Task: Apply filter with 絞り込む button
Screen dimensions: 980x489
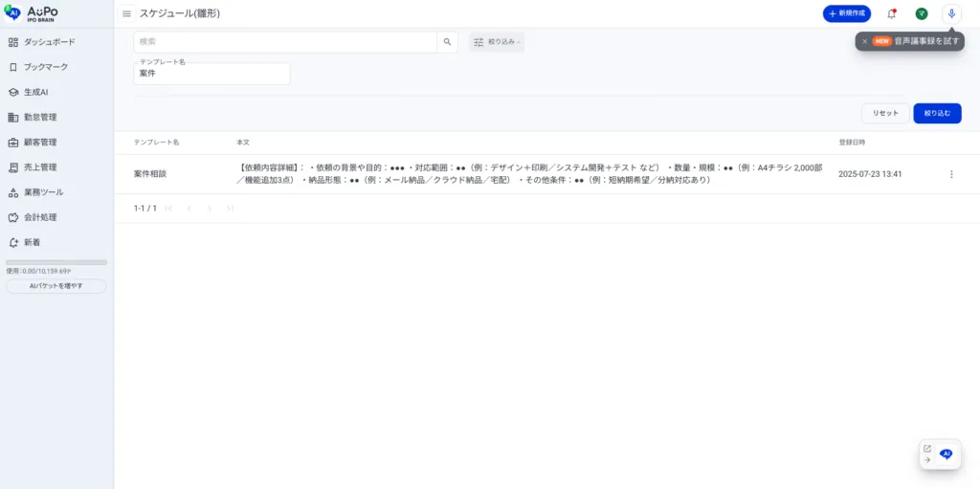Action: click(x=937, y=113)
